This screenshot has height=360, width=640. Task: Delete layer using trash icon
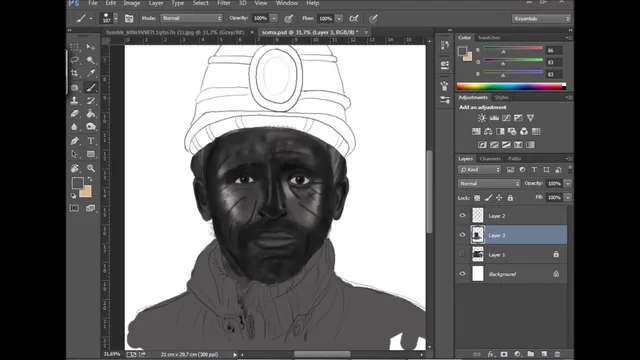point(557,354)
